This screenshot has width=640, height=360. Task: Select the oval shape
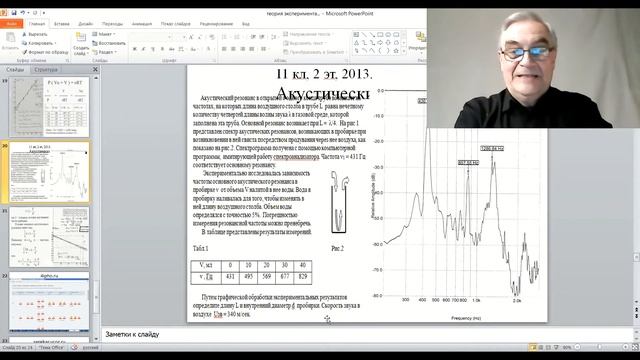pos(388,35)
